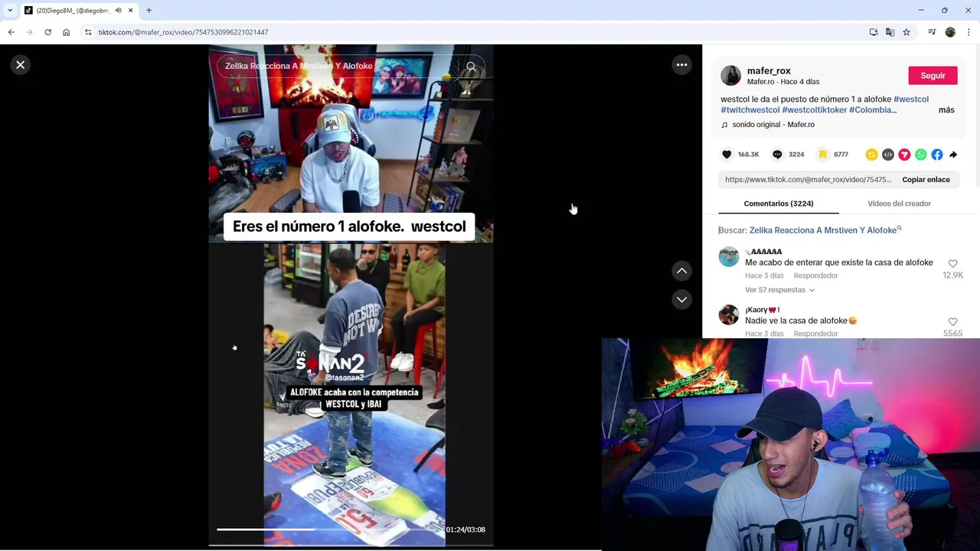980x551 pixels.
Task: Click browser forward arrow
Action: point(29,32)
